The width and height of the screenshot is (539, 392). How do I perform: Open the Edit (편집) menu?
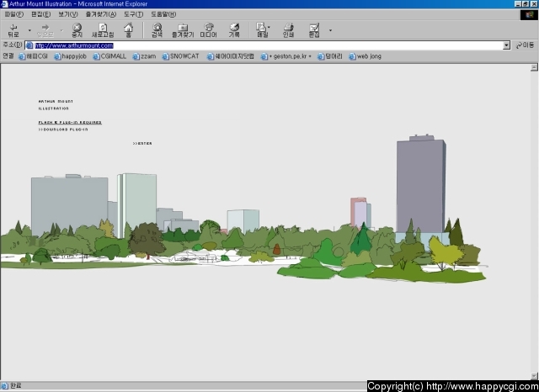pos(41,14)
